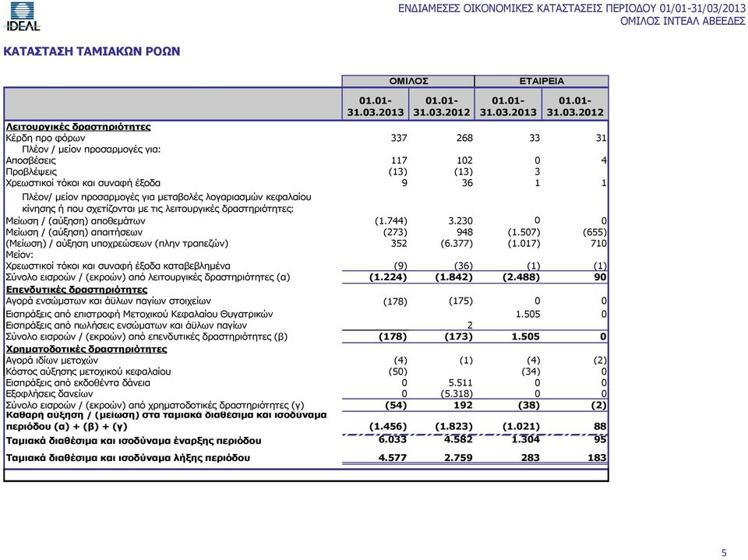Click the liabilities value 352

[x=399, y=244]
